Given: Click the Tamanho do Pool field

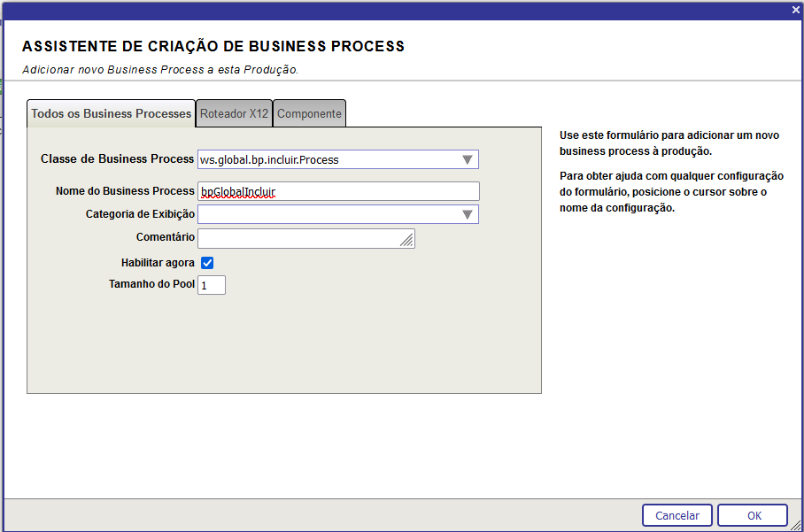Looking at the screenshot, I should click(212, 285).
